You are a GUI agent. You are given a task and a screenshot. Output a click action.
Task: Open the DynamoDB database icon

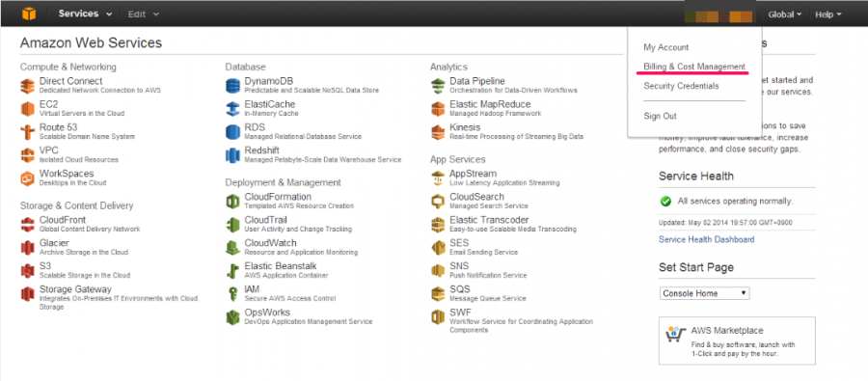point(233,86)
